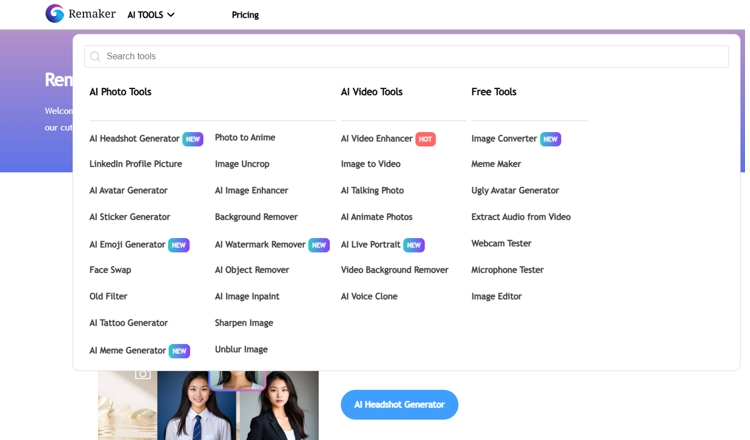Click the HOT badge beside AI Video Enhancer

point(425,139)
